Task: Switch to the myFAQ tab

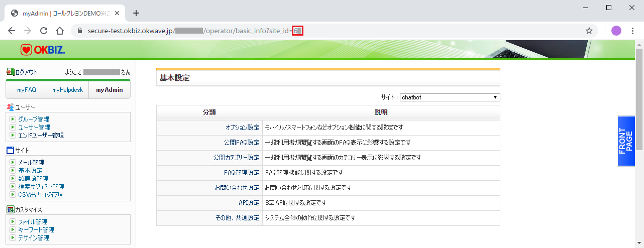Action: tap(27, 90)
